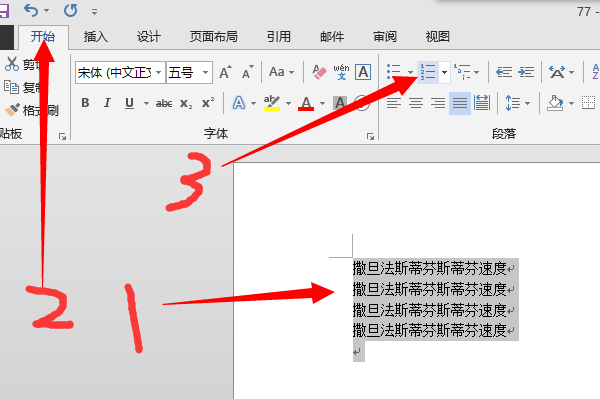
Task: Open the Undo history dropdown arrow
Action: [47, 10]
